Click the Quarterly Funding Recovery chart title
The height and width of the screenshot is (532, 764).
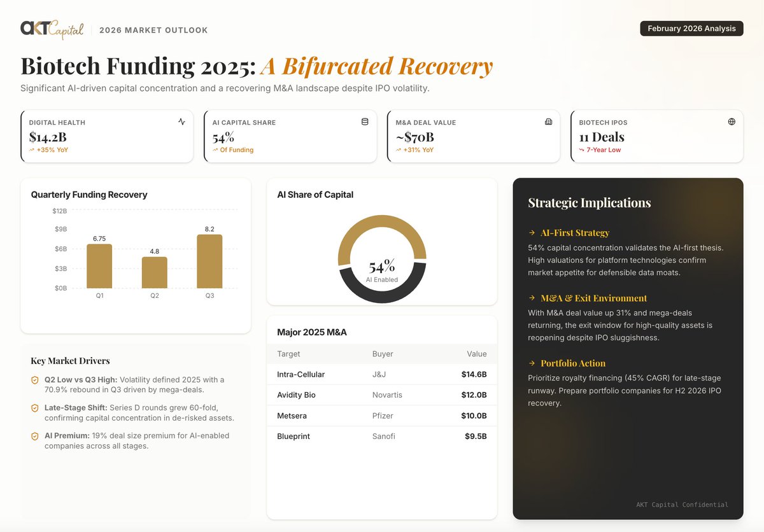coord(89,195)
